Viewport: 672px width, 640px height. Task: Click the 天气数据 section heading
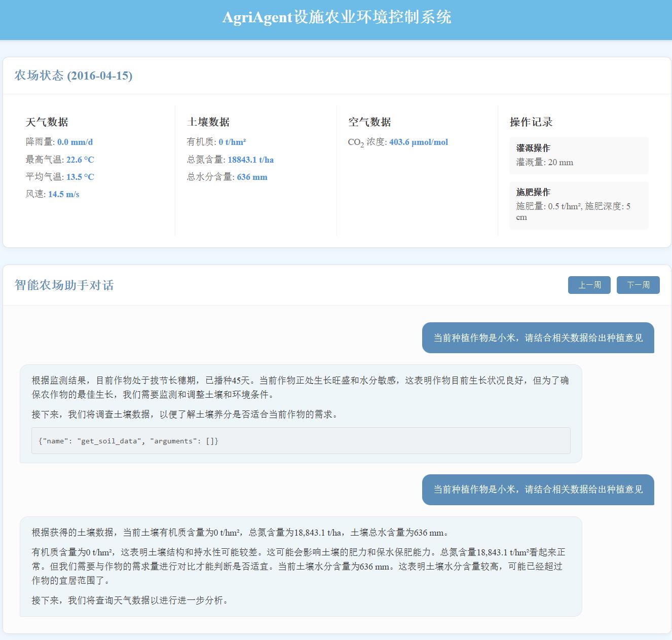pyautogui.click(x=47, y=122)
